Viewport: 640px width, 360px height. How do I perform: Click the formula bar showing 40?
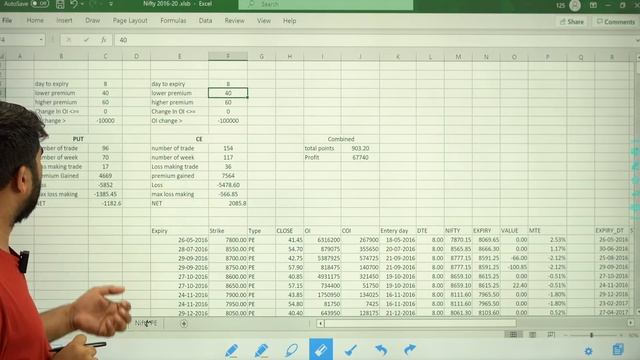373,40
